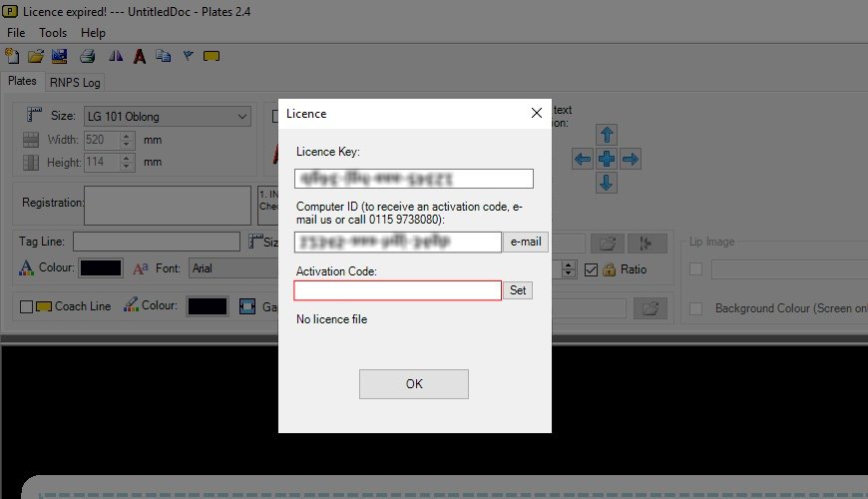Tick the Lip Image checkbox

pos(695,269)
